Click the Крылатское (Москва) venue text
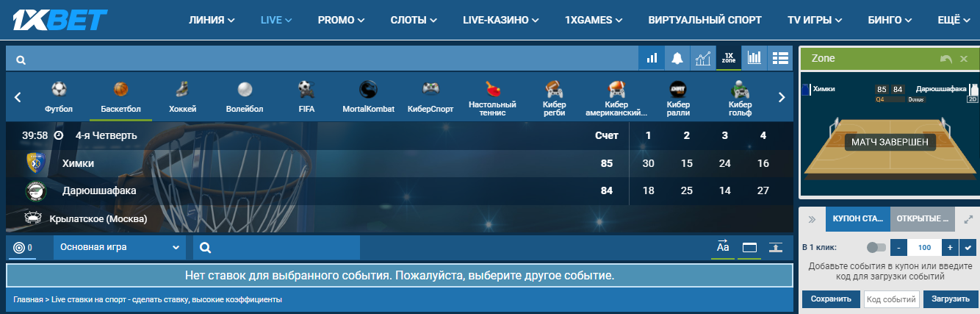980x314 pixels. [x=99, y=218]
